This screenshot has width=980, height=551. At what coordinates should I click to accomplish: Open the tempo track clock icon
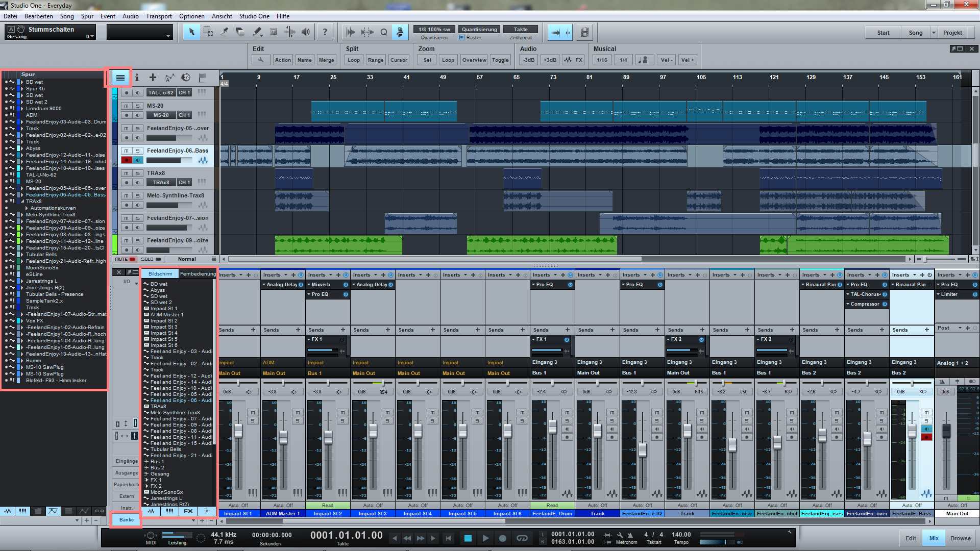click(186, 78)
